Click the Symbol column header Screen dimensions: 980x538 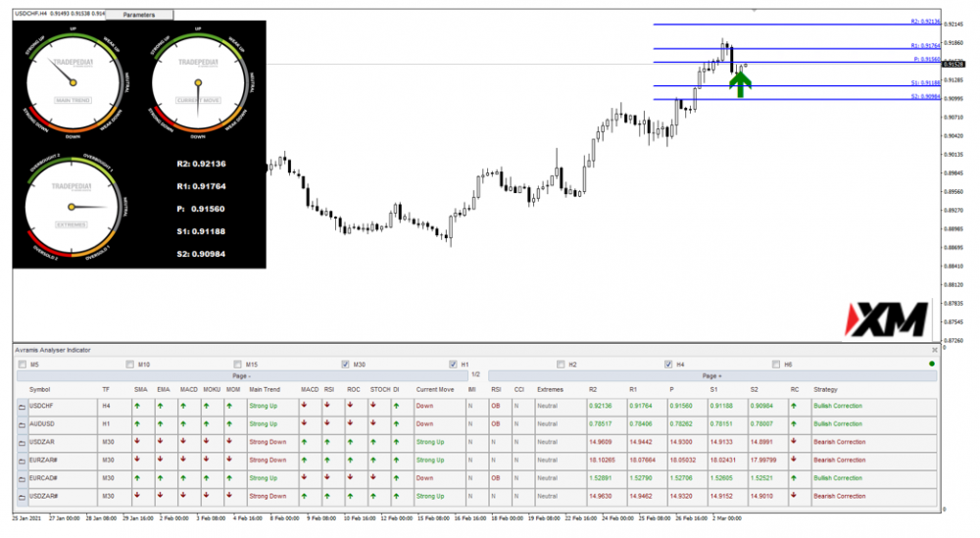coord(39,389)
